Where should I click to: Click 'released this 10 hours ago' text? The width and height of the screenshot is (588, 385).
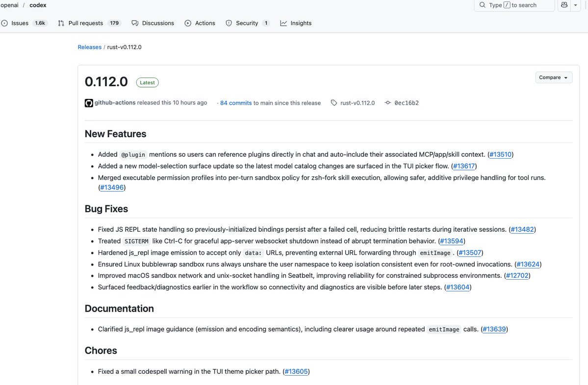(172, 102)
